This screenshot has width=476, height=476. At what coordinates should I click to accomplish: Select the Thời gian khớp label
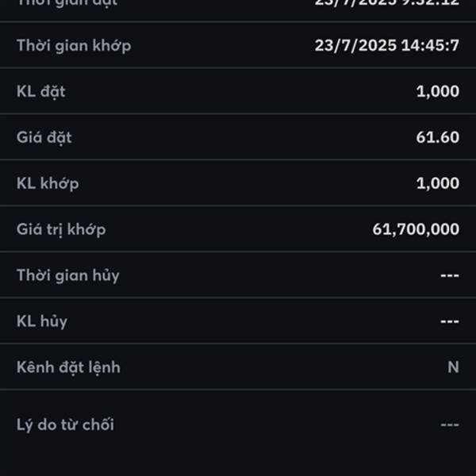74,46
